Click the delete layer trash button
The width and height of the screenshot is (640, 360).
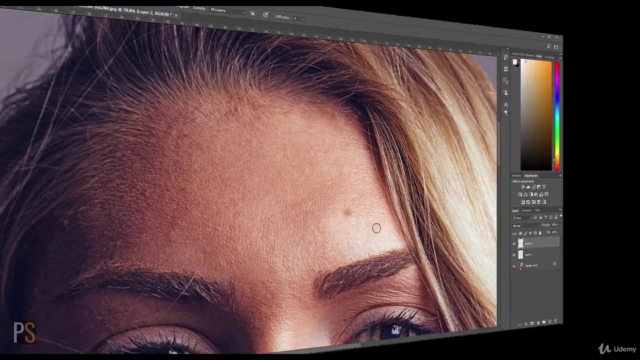[x=556, y=320]
